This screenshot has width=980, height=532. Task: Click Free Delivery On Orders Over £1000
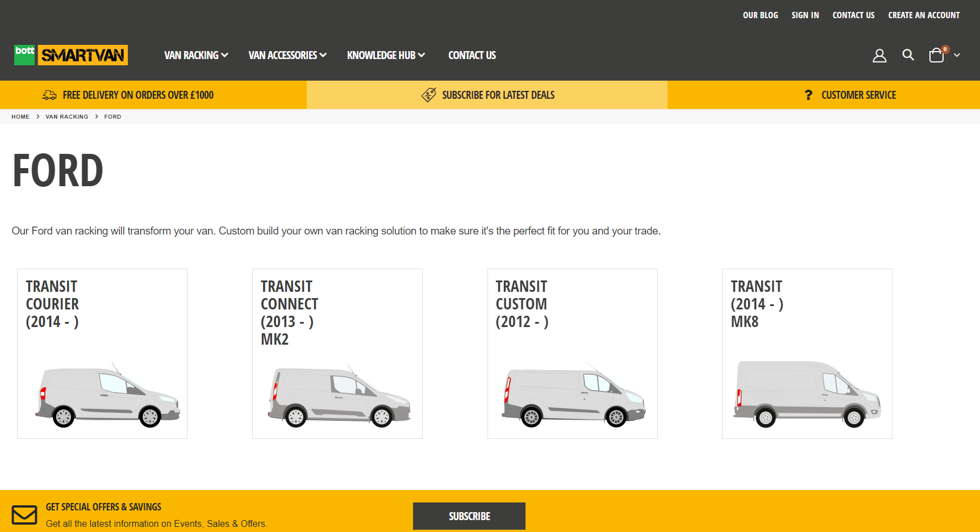tap(138, 95)
